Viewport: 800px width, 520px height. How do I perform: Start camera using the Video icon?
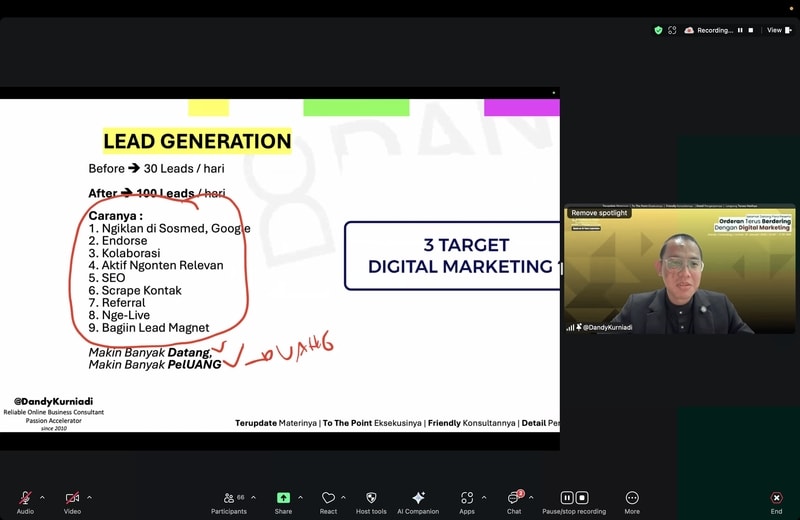point(72,498)
